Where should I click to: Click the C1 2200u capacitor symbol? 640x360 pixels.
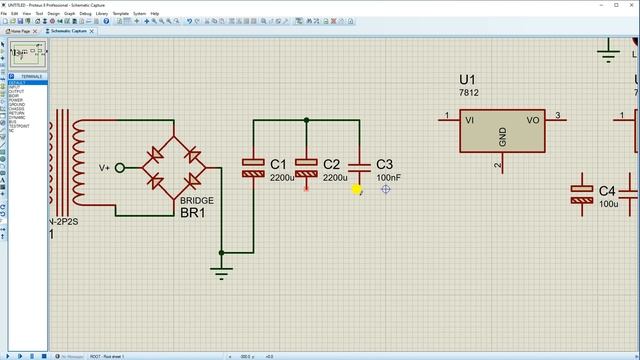tap(253, 168)
